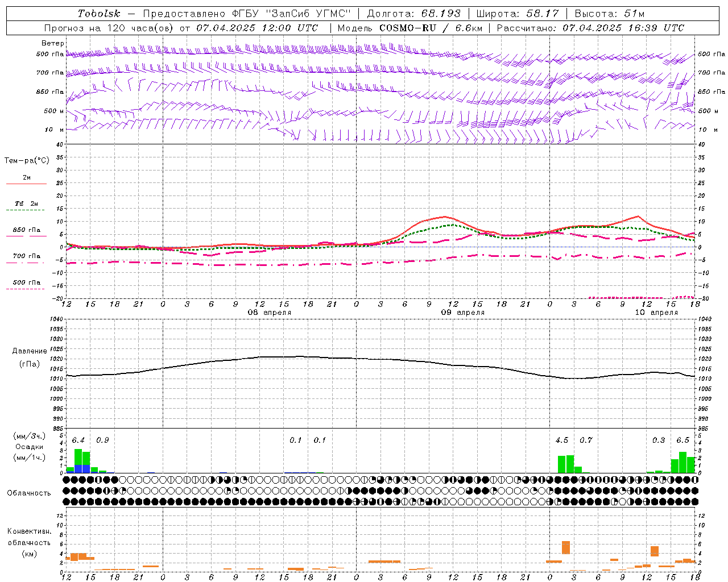728x582 pixels.
Task: Click the "2м" temperature legend entry
Action: click(27, 177)
